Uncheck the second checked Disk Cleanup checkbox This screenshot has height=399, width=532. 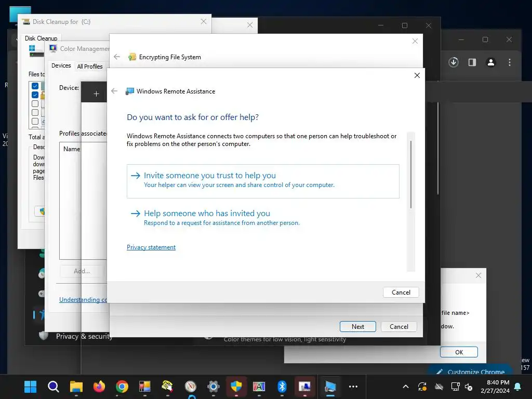35,95
